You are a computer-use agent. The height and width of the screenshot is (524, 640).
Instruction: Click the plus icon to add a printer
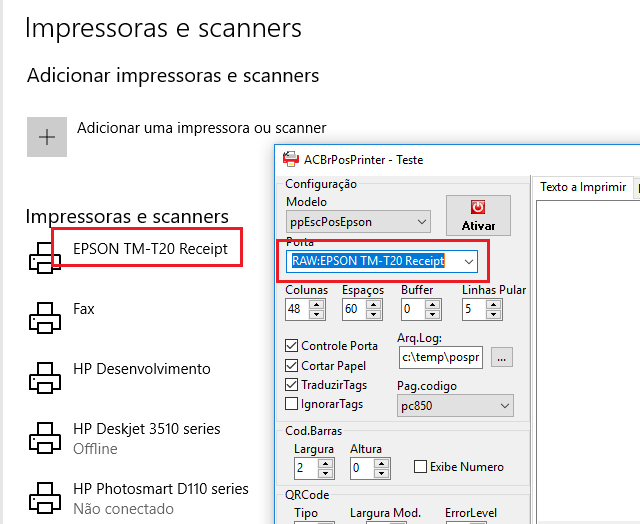(x=47, y=137)
